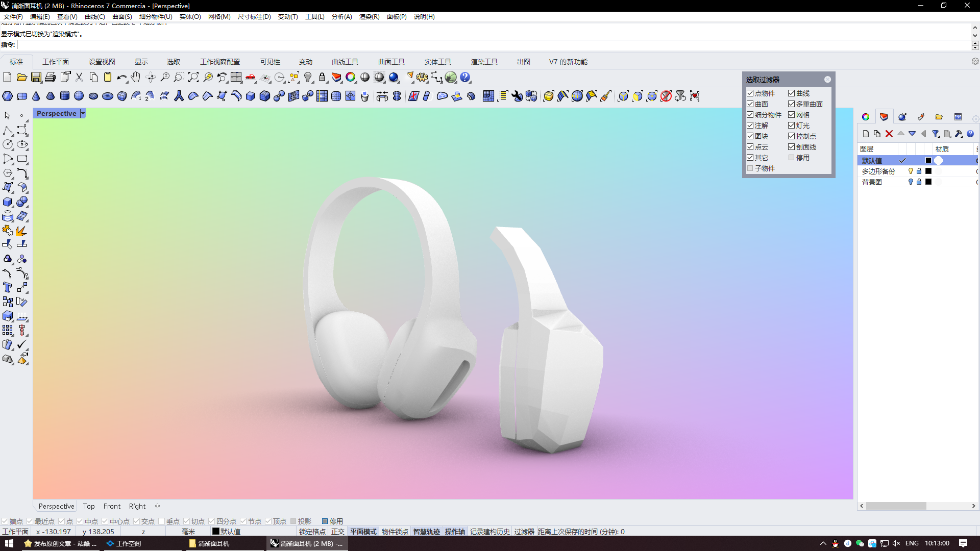Viewport: 980px width, 551px height.
Task: Uncheck the 曲面 selection filter
Action: [x=750, y=104]
